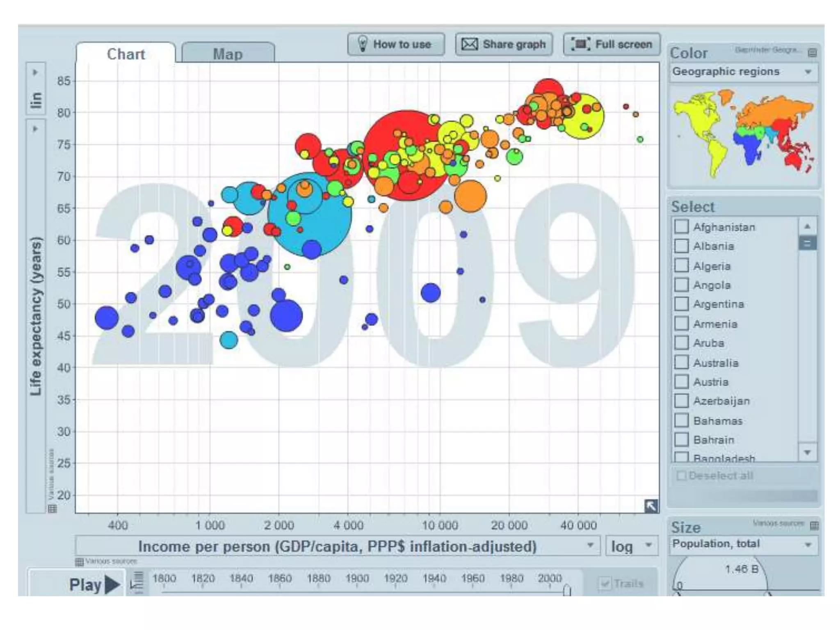Open the log scale dropdown
The width and height of the screenshot is (840, 630).
coord(648,546)
